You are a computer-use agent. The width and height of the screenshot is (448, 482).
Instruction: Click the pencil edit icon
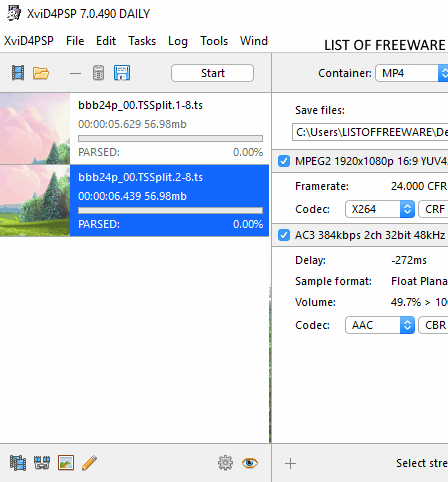pyautogui.click(x=89, y=463)
